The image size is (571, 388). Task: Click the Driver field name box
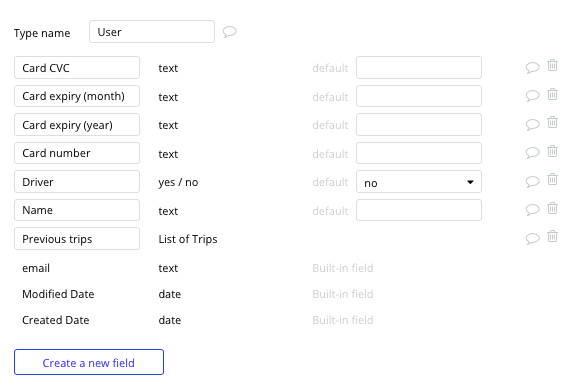(77, 181)
